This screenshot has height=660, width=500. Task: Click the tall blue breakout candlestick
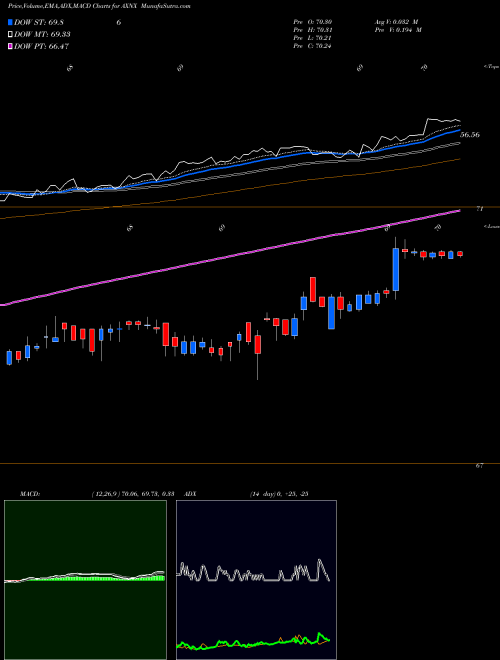click(396, 269)
